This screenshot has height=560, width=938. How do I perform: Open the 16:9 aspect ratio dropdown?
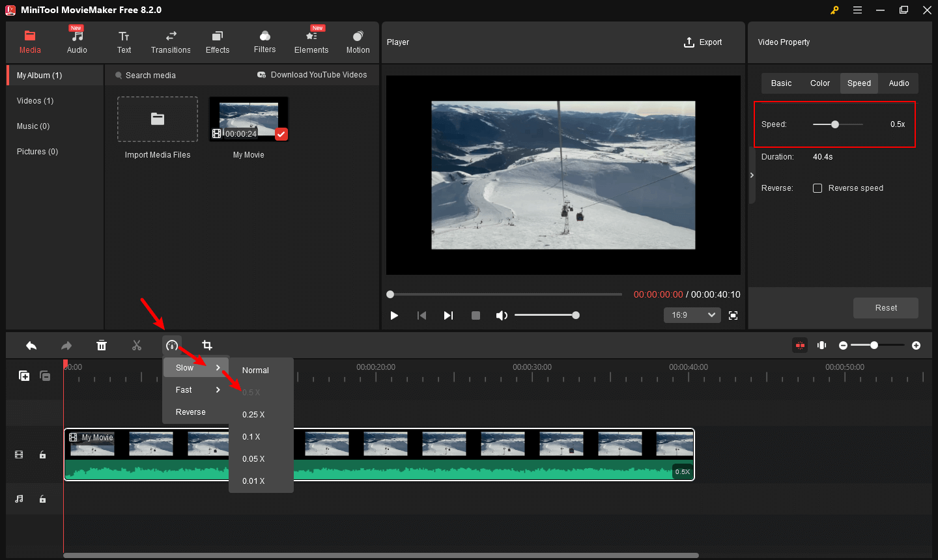pyautogui.click(x=692, y=315)
